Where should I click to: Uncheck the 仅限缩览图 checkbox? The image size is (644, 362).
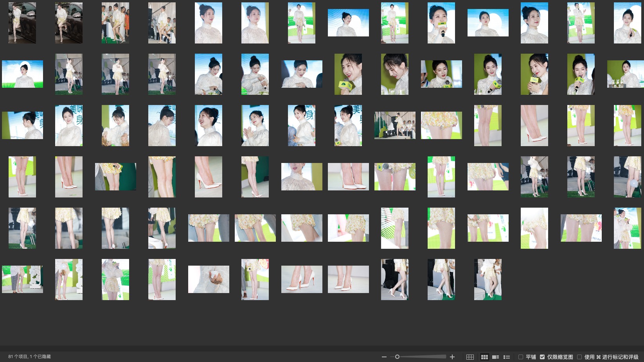pyautogui.click(x=542, y=357)
